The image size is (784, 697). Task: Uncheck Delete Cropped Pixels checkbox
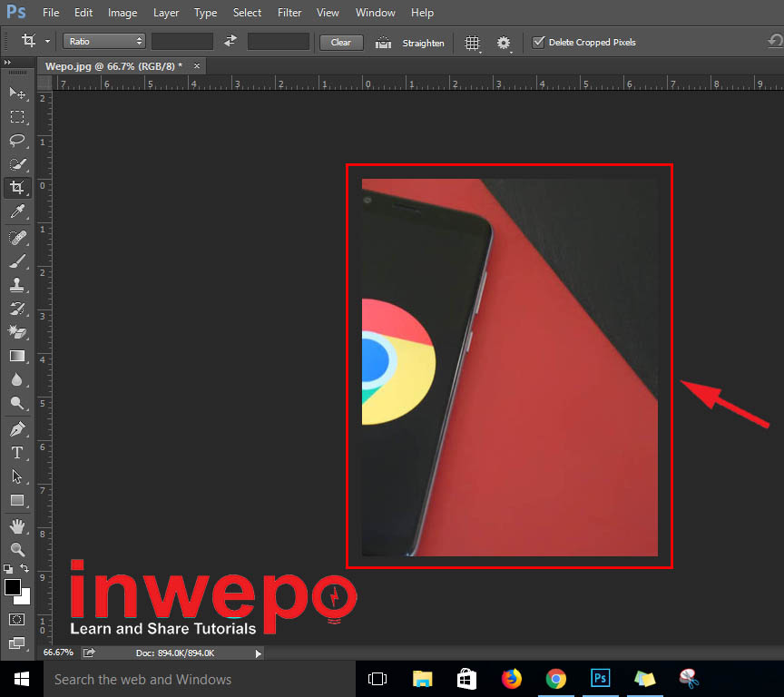[x=539, y=42]
